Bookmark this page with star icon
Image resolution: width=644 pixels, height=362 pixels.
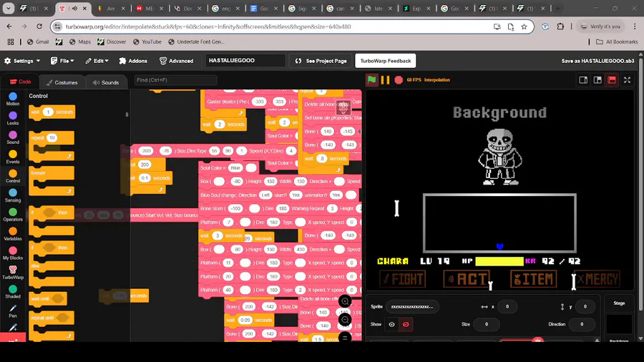524,26
